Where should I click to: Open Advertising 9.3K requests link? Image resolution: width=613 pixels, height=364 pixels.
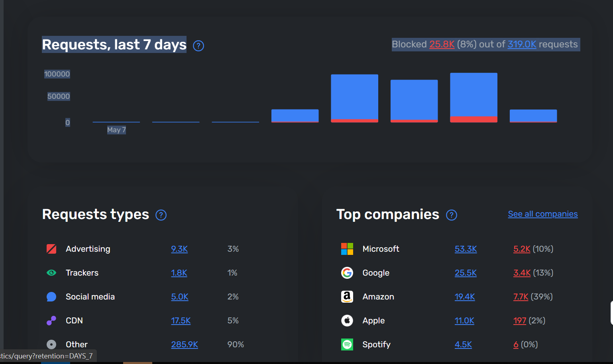pyautogui.click(x=179, y=249)
